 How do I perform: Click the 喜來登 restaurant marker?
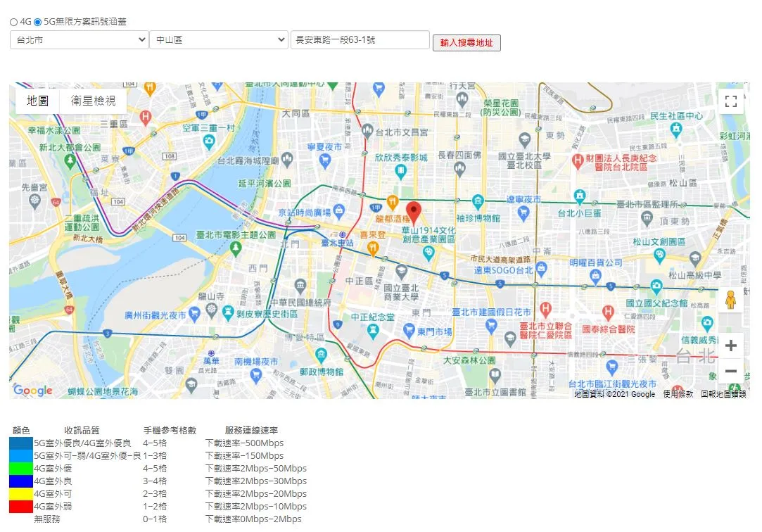[373, 248]
